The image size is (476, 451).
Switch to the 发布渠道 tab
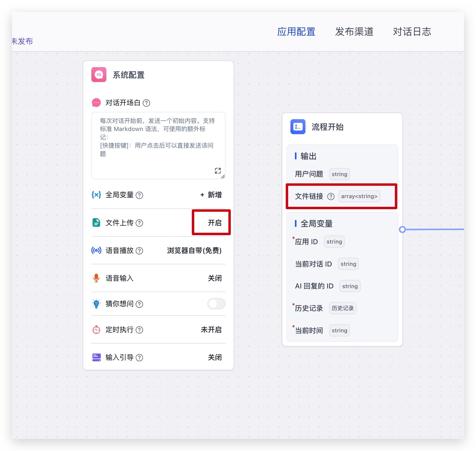(354, 32)
